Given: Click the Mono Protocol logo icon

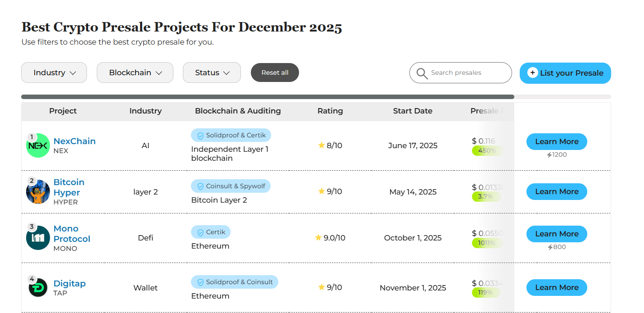Looking at the screenshot, I should (x=38, y=238).
